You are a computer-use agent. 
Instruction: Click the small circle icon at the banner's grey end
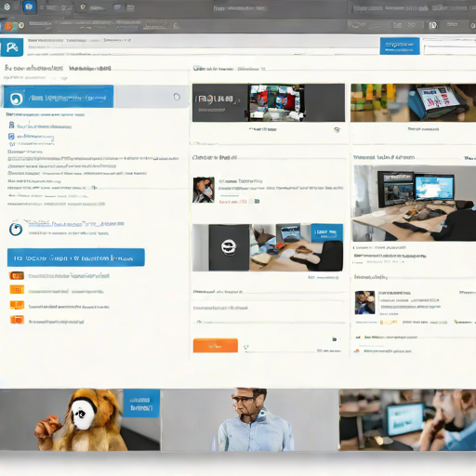click(177, 97)
